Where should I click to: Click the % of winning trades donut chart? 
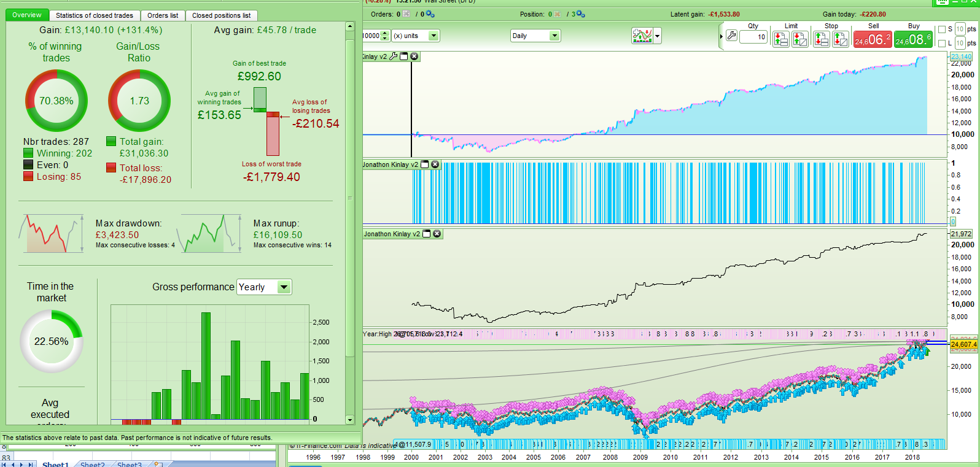[x=56, y=101]
